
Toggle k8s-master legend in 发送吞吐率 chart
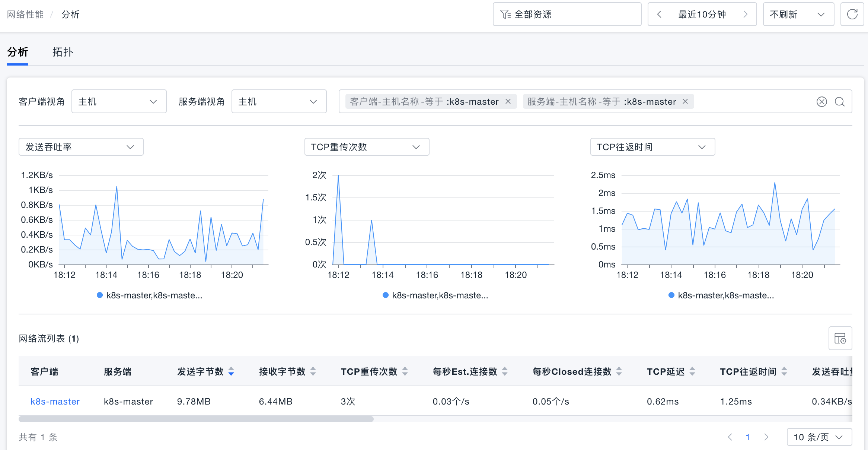point(149,295)
